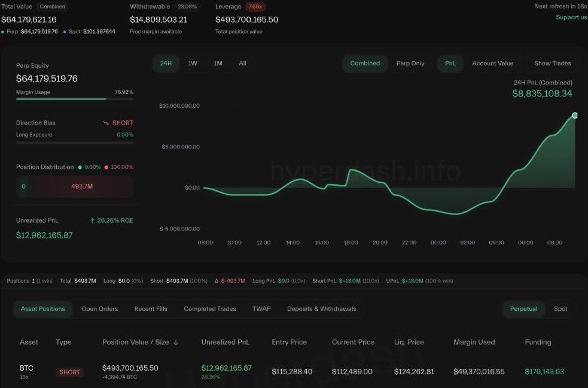Click the red SHORT badge in BTC row
This screenshot has width=588, height=388.
click(69, 372)
